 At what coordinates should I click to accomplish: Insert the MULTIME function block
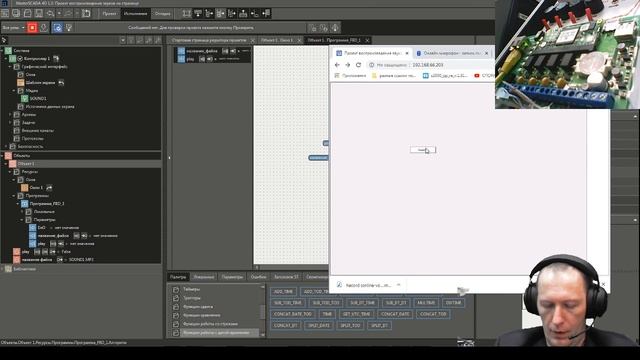click(x=426, y=303)
